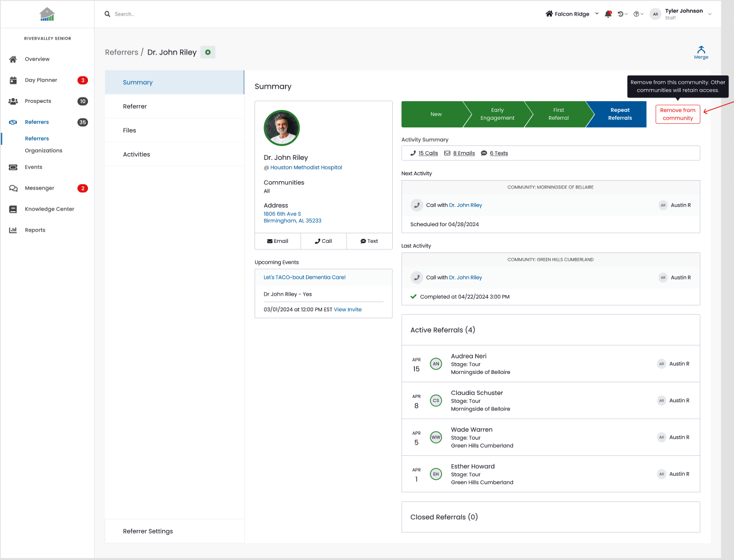Open the notifications bell icon

coord(608,14)
